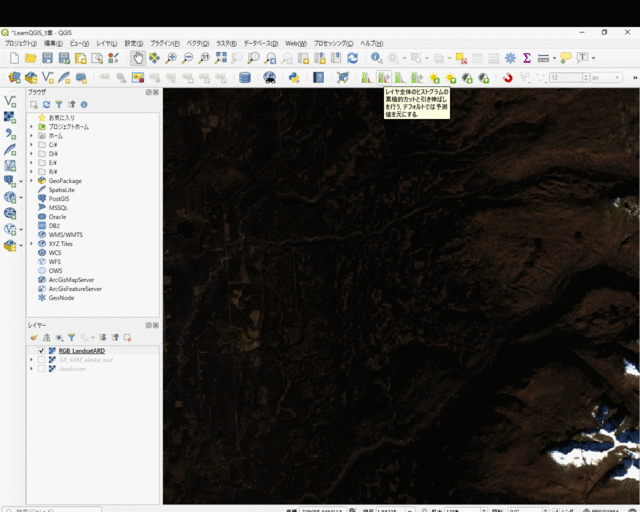Click the WFS entry in Browser
The height and width of the screenshot is (512, 640).
[55, 262]
